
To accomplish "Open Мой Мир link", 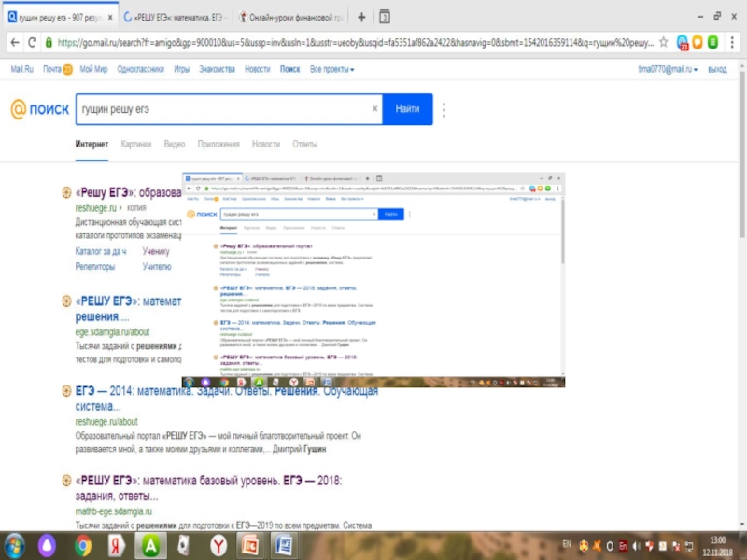I will click(93, 69).
